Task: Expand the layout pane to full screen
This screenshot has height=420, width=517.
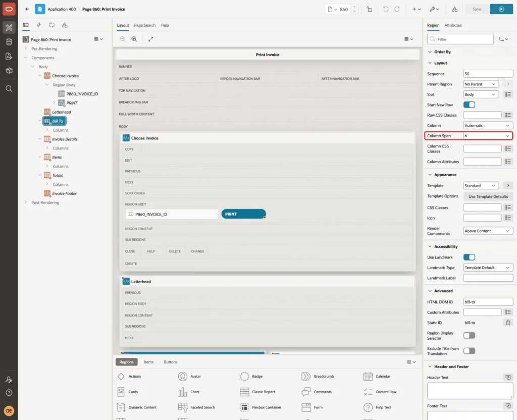Action: pos(150,39)
